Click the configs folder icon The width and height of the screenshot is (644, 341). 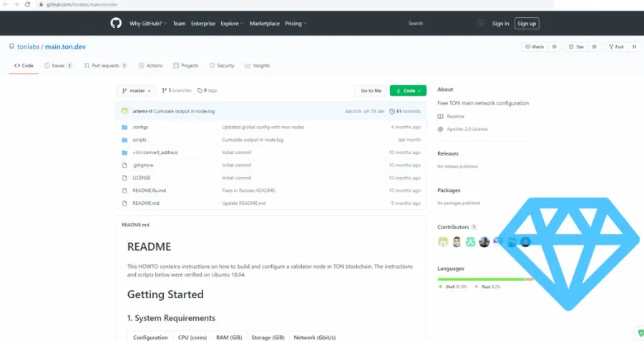click(x=125, y=127)
